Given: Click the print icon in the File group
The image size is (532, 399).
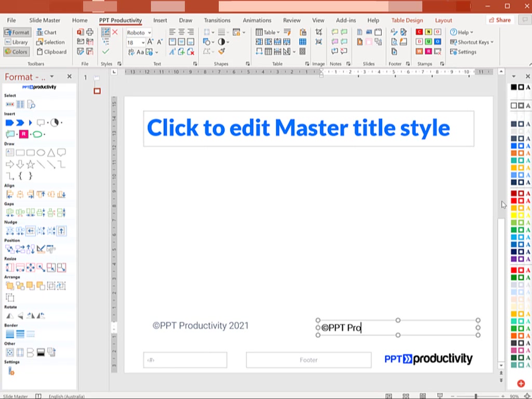Looking at the screenshot, I should pyautogui.click(x=90, y=32).
